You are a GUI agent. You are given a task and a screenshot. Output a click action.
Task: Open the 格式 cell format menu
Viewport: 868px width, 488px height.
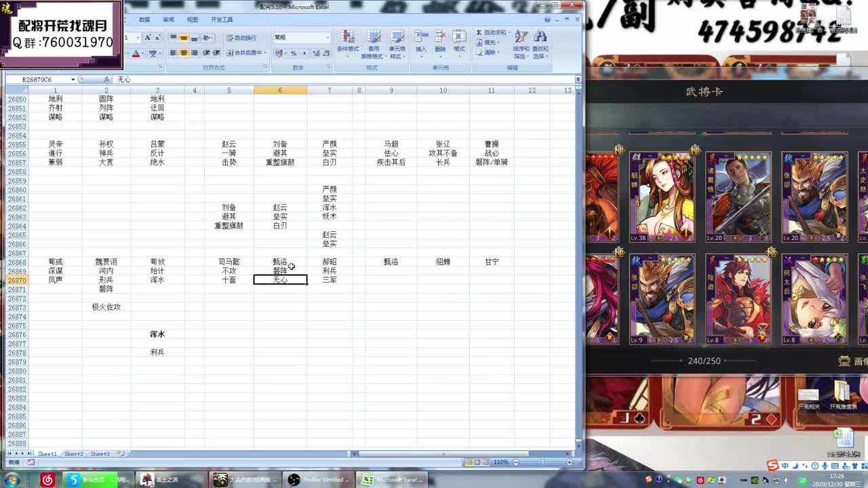pyautogui.click(x=459, y=44)
